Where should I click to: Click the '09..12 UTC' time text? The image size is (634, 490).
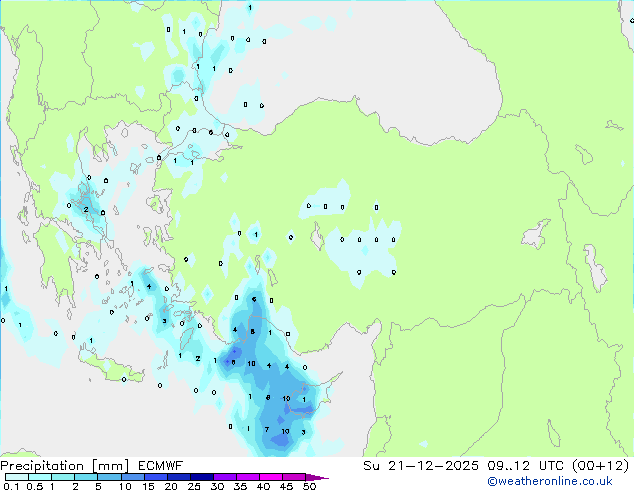point(525,466)
